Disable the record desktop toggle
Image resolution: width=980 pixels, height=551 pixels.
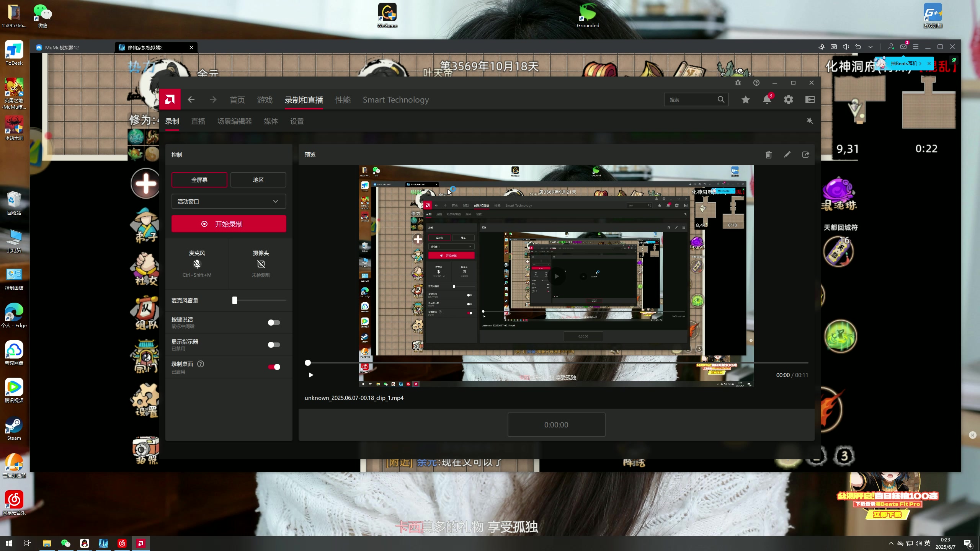click(274, 367)
